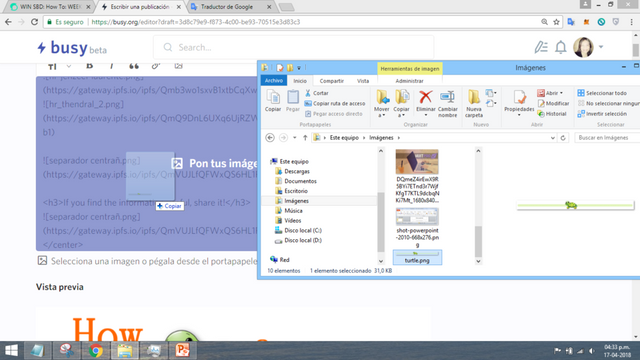Click Historial in the ribbon
The width and height of the screenshot is (640, 360).
[552, 114]
